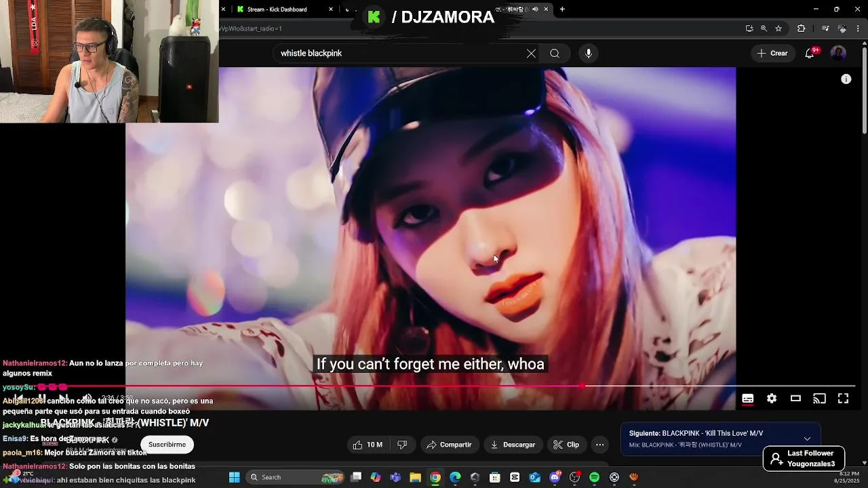This screenshot has height=488, width=868.
Task: Open CapCut from the taskbar
Action: pos(515,477)
